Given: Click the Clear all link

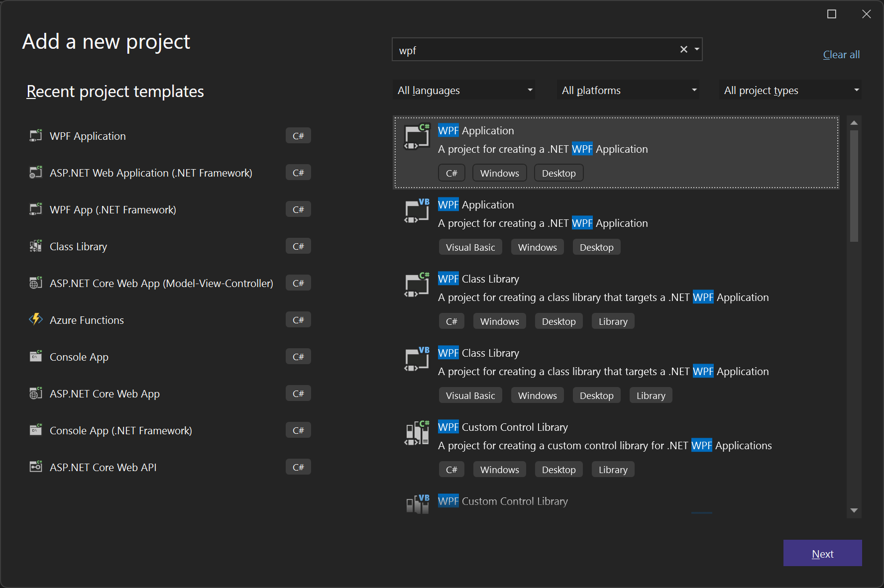Looking at the screenshot, I should [841, 54].
